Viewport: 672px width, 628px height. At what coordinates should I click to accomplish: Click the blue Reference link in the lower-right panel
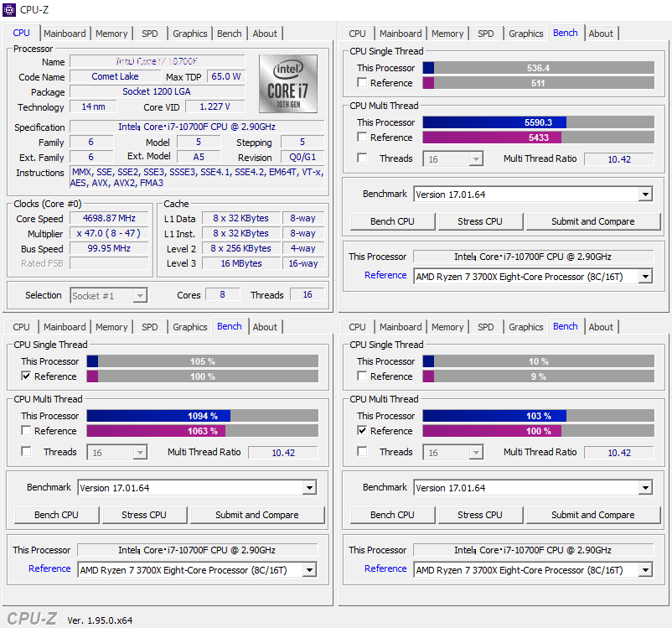tap(385, 568)
